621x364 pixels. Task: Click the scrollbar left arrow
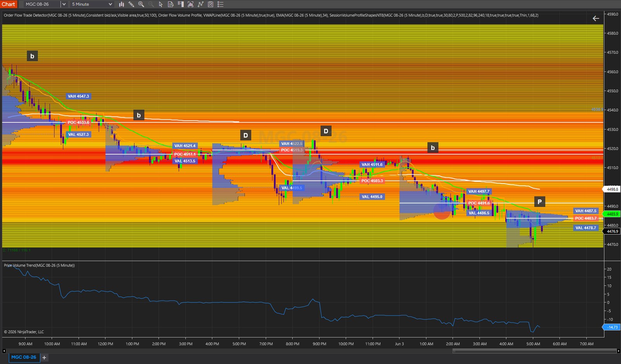coord(4,351)
